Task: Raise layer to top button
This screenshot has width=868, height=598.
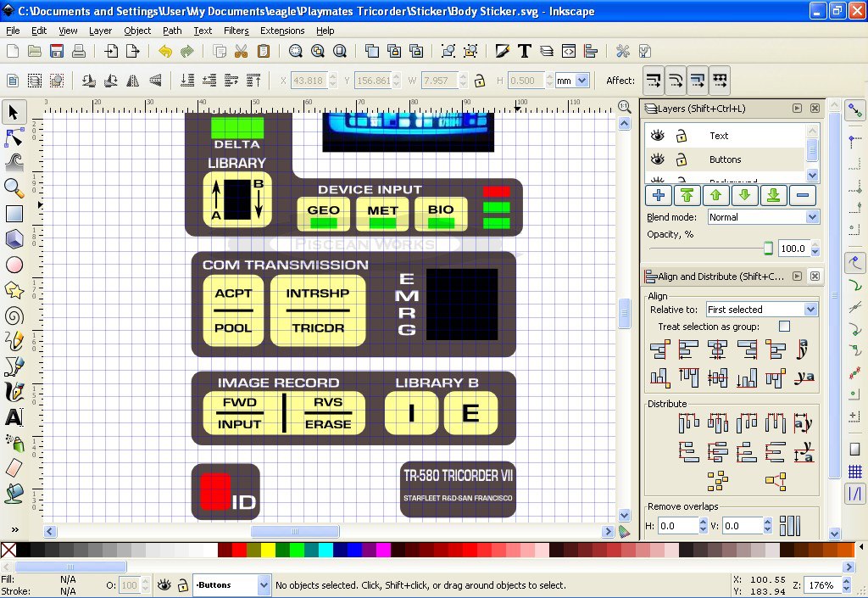Action: coord(687,195)
